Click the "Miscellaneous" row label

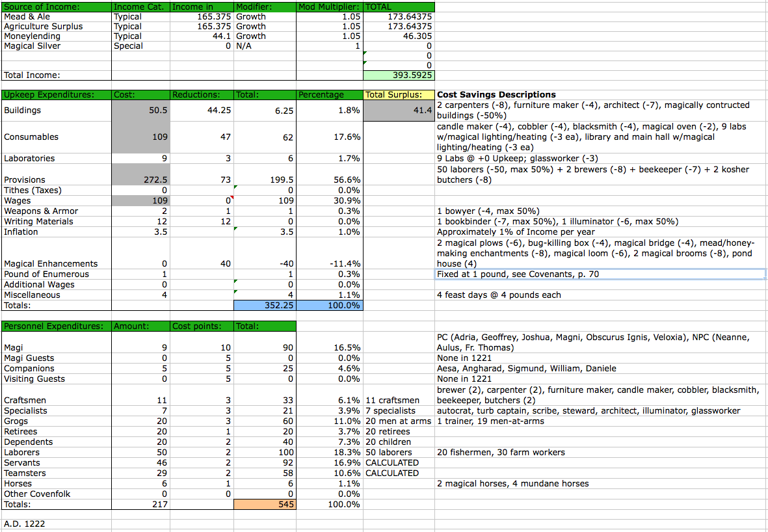[57, 295]
